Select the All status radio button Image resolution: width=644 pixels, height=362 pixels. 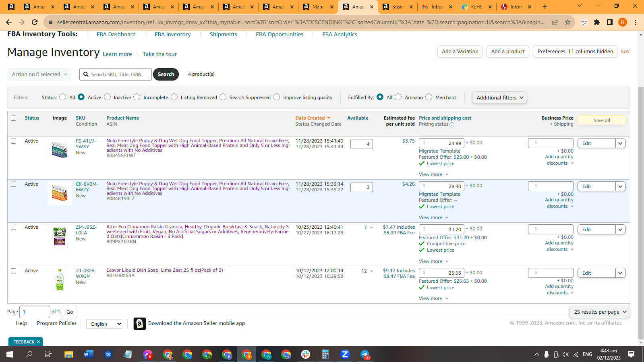click(62, 97)
